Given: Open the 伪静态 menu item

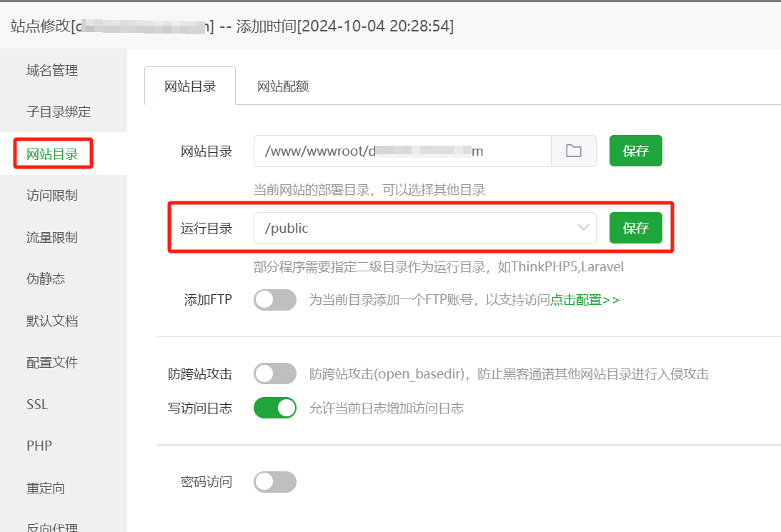Looking at the screenshot, I should point(46,278).
